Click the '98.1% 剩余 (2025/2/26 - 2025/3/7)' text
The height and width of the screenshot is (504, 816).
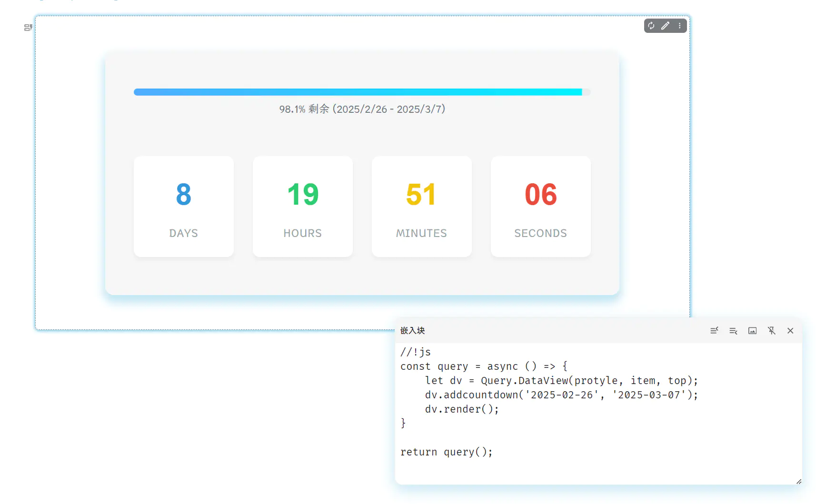click(x=362, y=109)
